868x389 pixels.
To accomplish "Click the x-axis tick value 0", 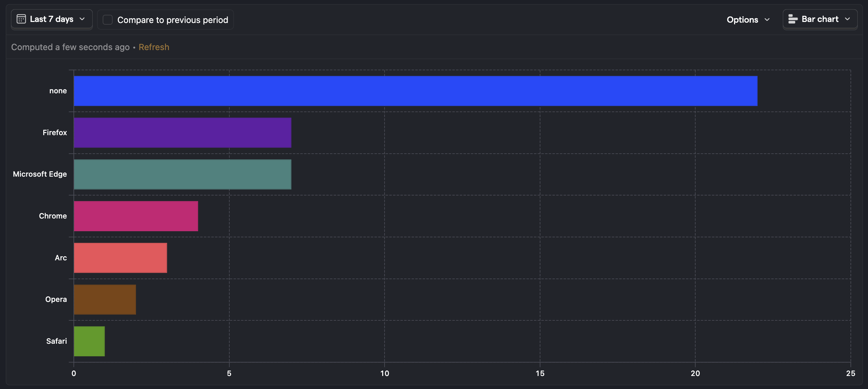I will (74, 374).
